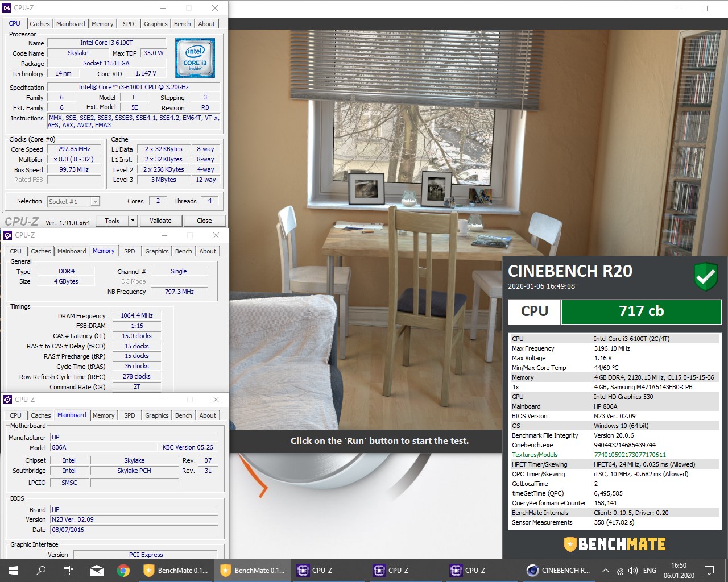This screenshot has height=582, width=728.
Task: Open the taskbar clock and date
Action: click(679, 571)
